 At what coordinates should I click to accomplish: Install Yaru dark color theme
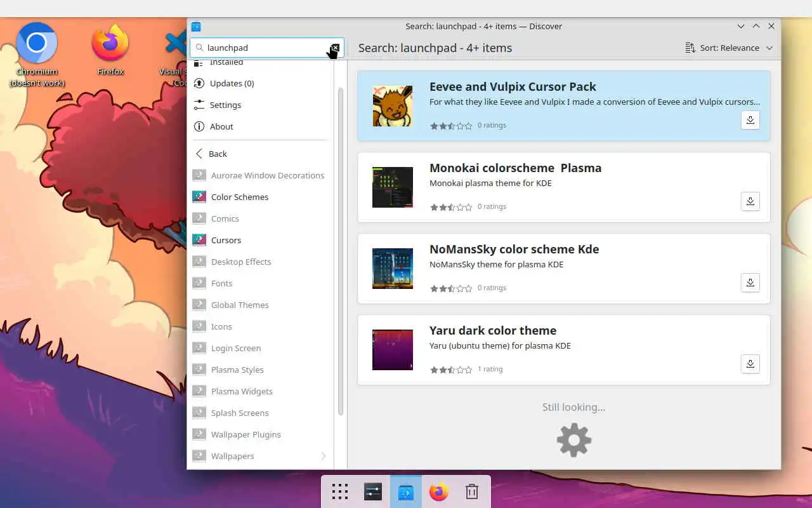pyautogui.click(x=750, y=364)
